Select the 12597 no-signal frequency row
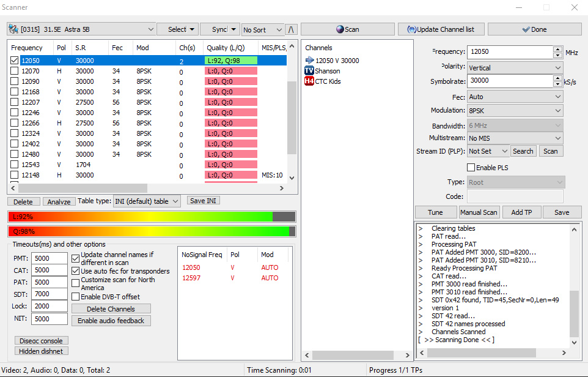 [x=235, y=278]
